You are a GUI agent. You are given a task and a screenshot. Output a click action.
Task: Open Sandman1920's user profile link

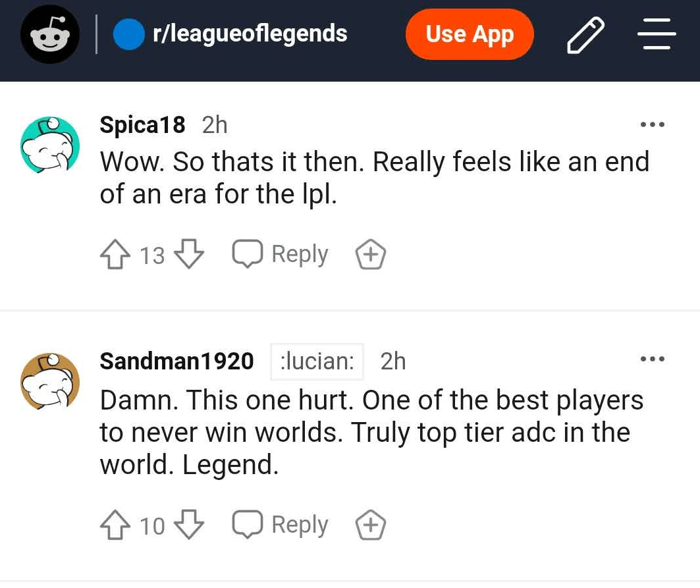tap(176, 361)
